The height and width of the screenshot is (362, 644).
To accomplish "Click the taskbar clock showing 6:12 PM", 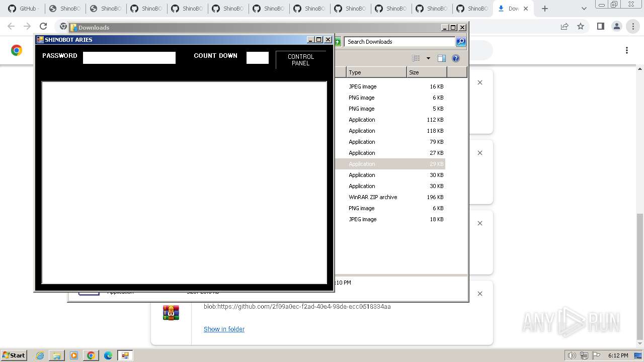I will (618, 355).
